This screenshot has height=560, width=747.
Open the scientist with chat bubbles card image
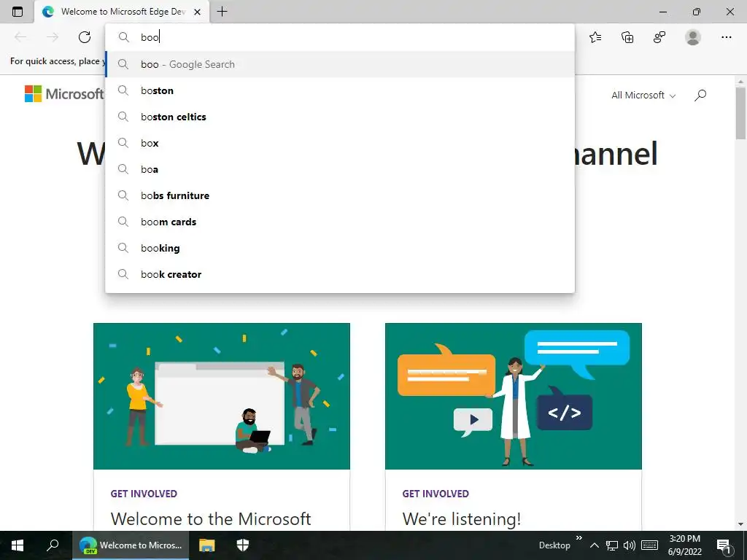(513, 396)
